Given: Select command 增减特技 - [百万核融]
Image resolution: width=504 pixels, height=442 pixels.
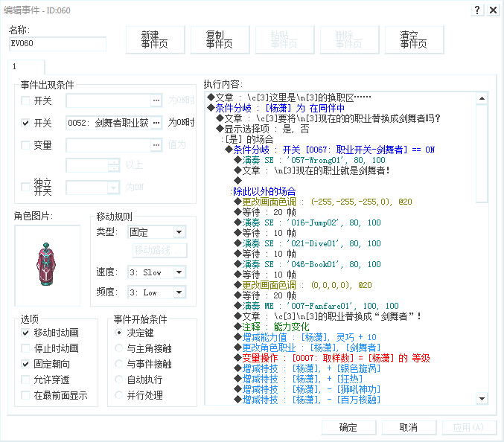Looking at the screenshot, I should tap(307, 400).
